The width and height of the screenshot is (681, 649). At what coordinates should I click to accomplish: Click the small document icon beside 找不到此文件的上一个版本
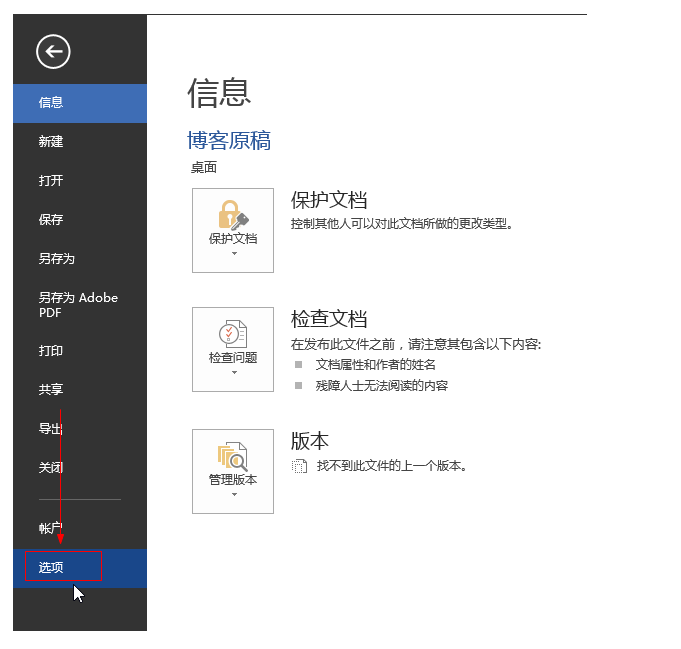pyautogui.click(x=299, y=467)
